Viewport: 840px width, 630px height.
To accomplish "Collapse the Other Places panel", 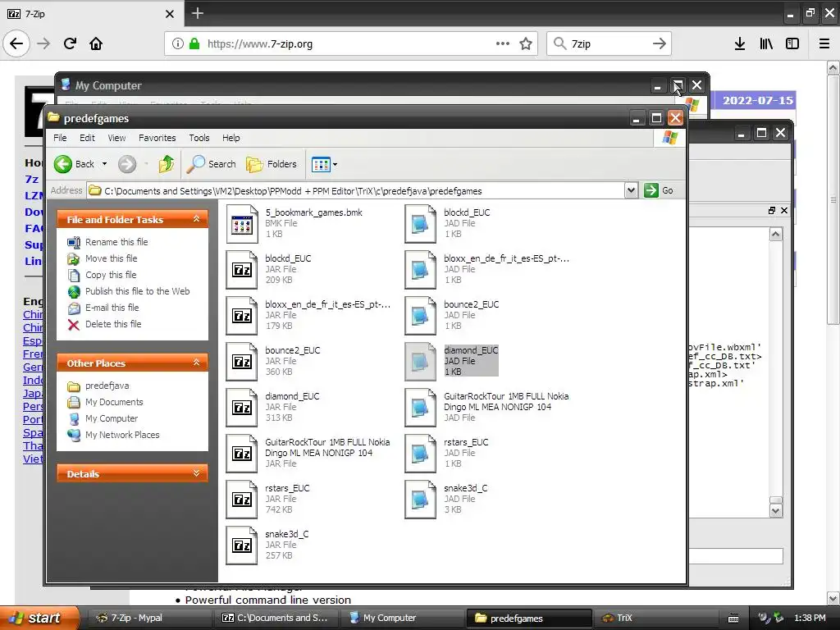I will click(x=197, y=363).
